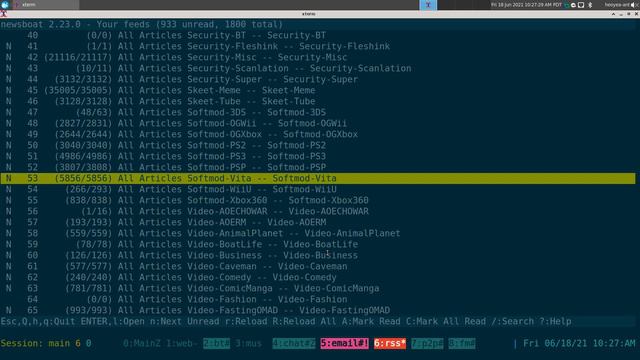This screenshot has width=640, height=360.
Task: Select feed row 63 Video-ComicManga
Action: pyautogui.click(x=318, y=289)
